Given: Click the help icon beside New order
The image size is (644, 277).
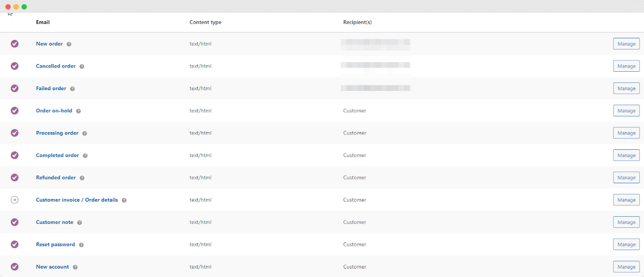Looking at the screenshot, I should click(x=69, y=44).
